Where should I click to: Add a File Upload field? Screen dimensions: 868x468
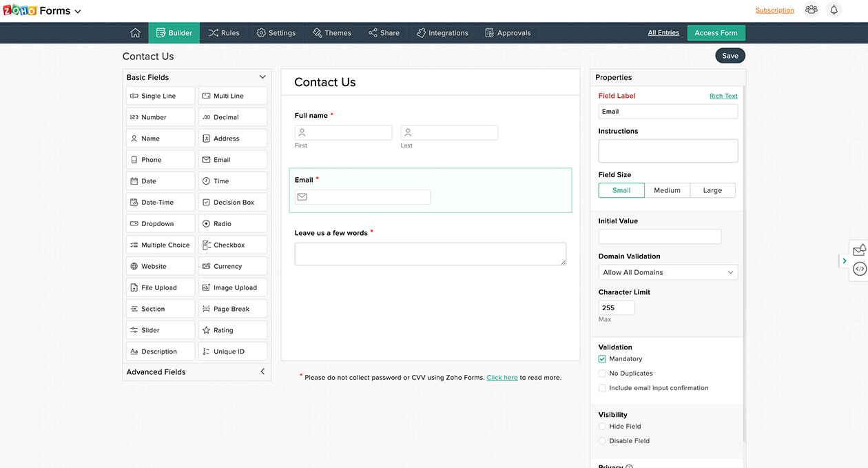pos(161,287)
